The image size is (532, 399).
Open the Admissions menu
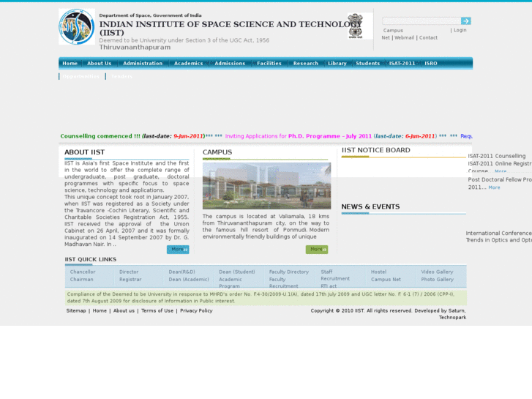[230, 63]
